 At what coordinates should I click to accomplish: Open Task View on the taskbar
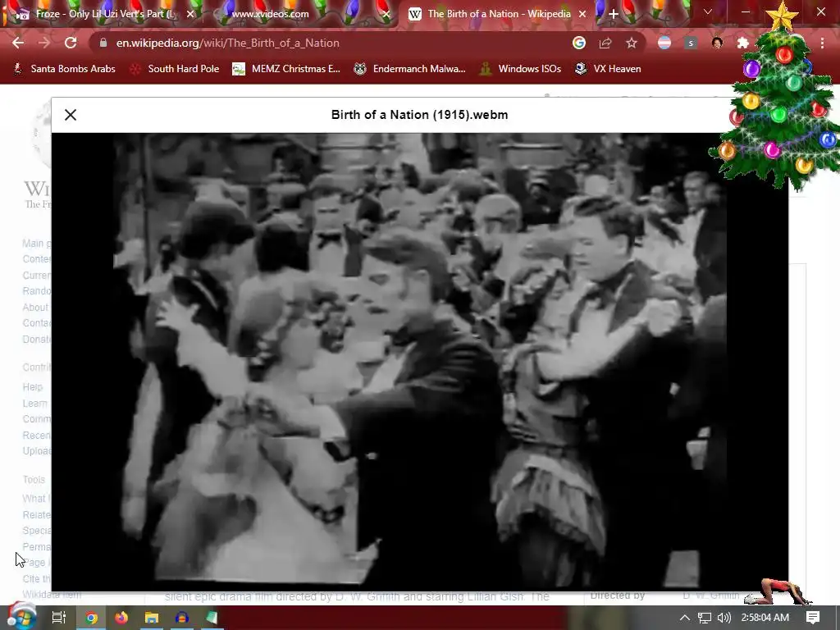[58, 618]
